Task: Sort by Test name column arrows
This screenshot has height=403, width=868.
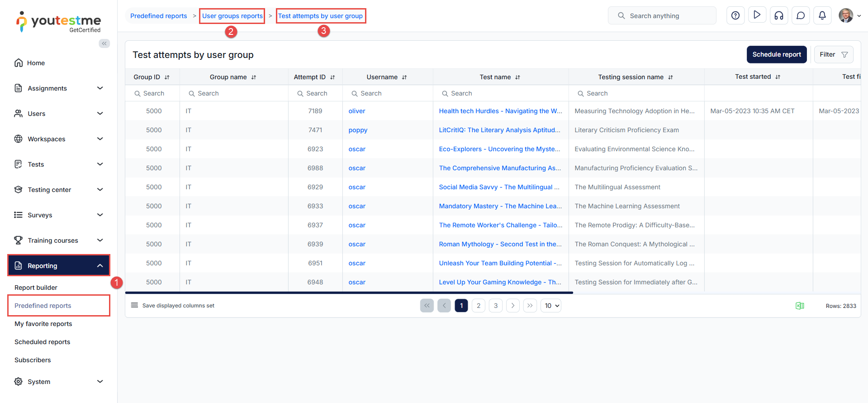Action: (517, 77)
